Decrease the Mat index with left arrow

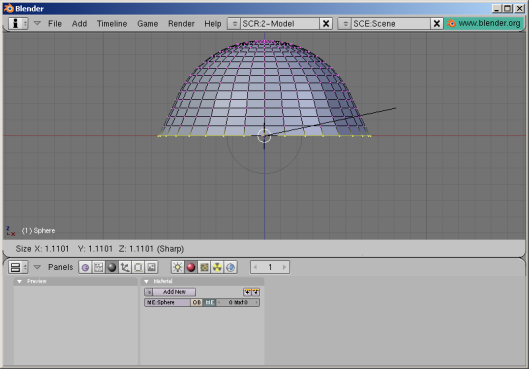click(x=219, y=302)
